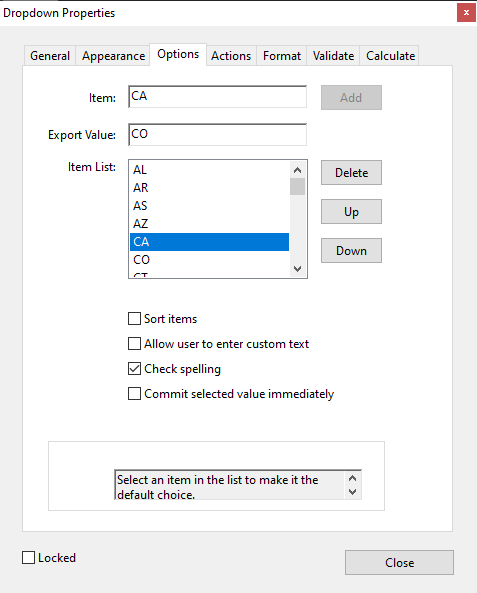Move item up with Up button

(x=351, y=212)
